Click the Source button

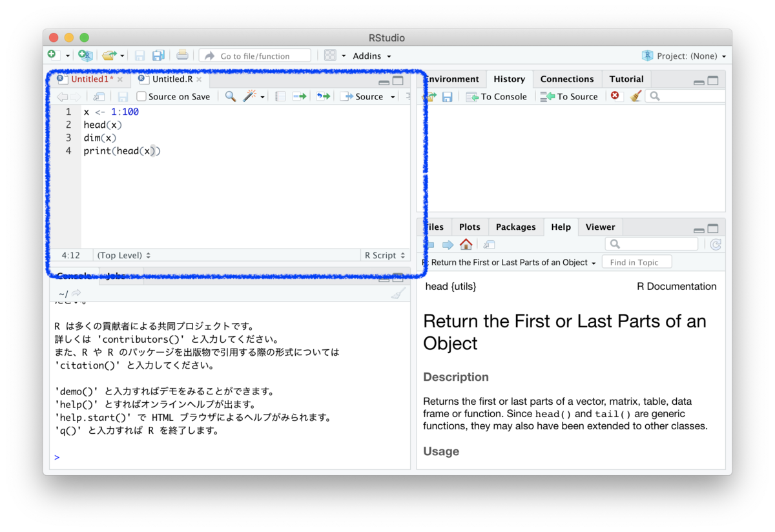coord(362,97)
